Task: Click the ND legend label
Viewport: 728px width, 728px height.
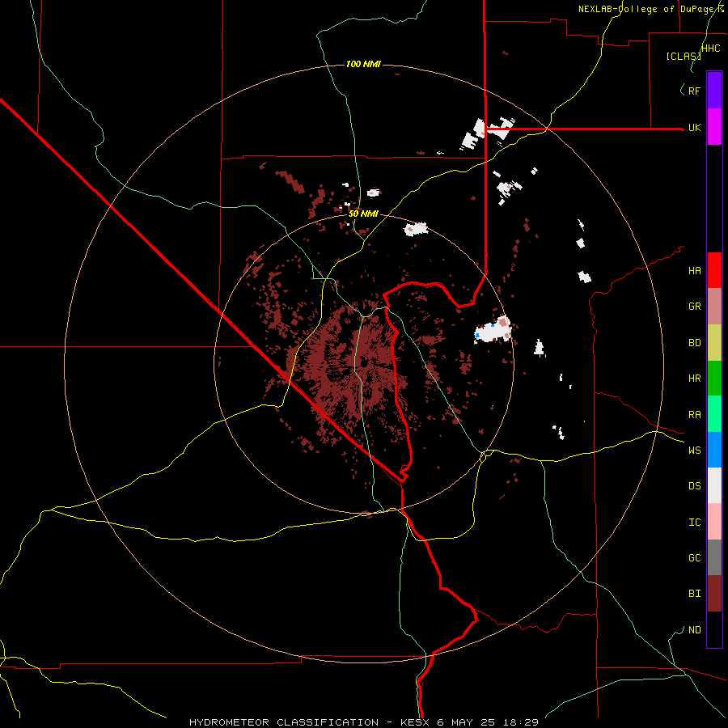Action: [694, 630]
